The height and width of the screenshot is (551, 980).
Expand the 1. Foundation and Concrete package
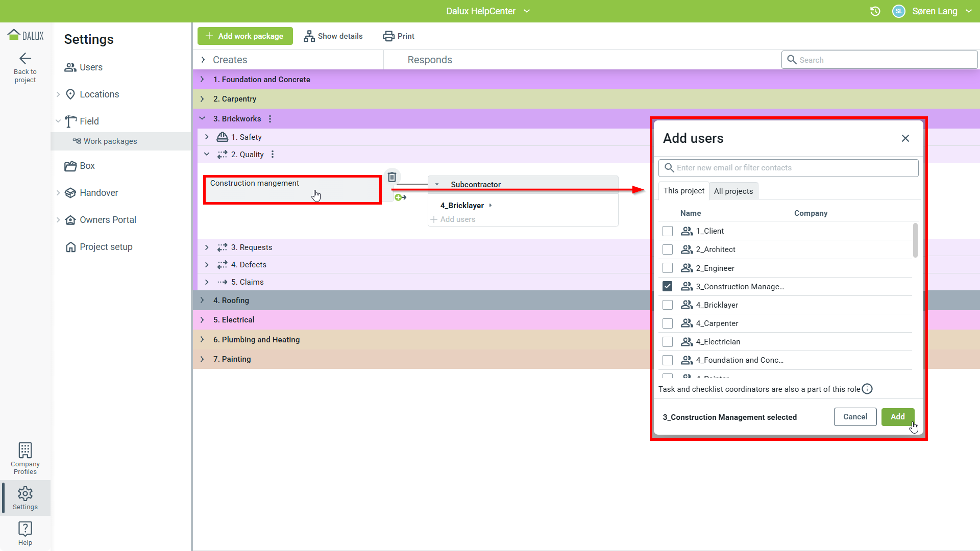click(203, 80)
